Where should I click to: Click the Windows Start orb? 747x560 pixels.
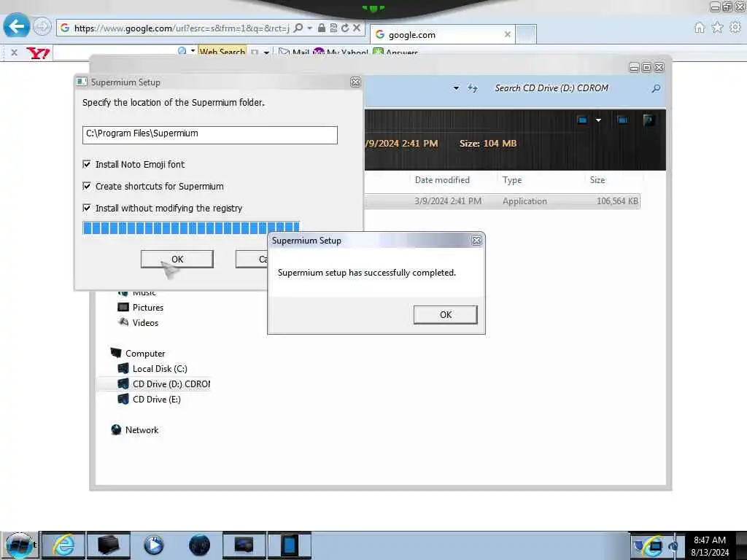19,545
